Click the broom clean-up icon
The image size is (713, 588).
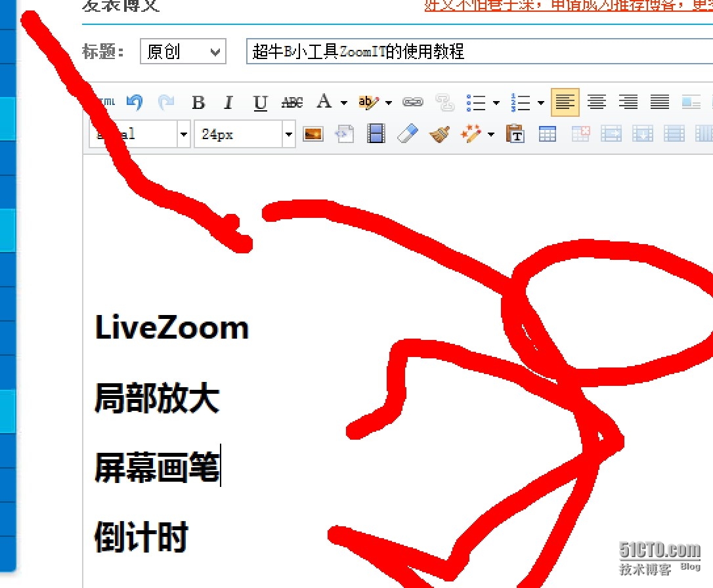(x=439, y=134)
